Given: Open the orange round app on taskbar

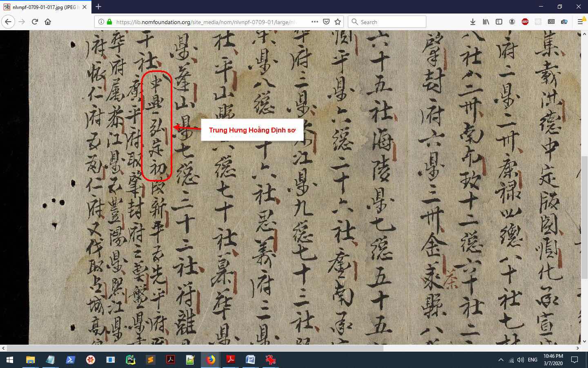Looking at the screenshot, I should coord(91,360).
